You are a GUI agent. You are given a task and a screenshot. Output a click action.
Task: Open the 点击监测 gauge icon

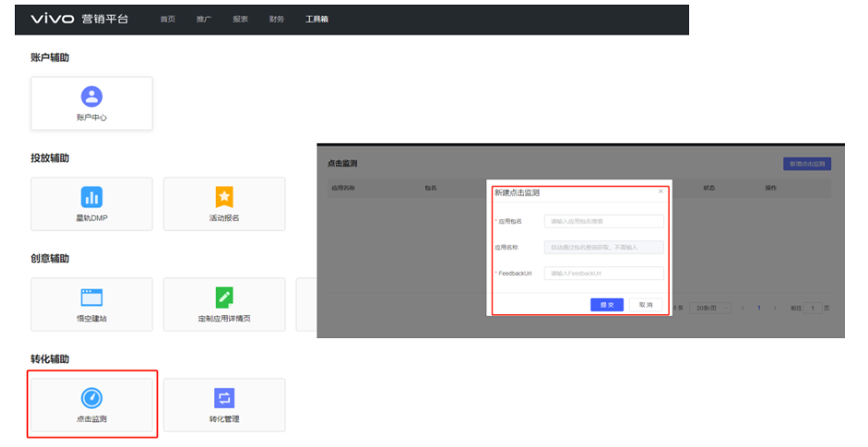tap(91, 398)
